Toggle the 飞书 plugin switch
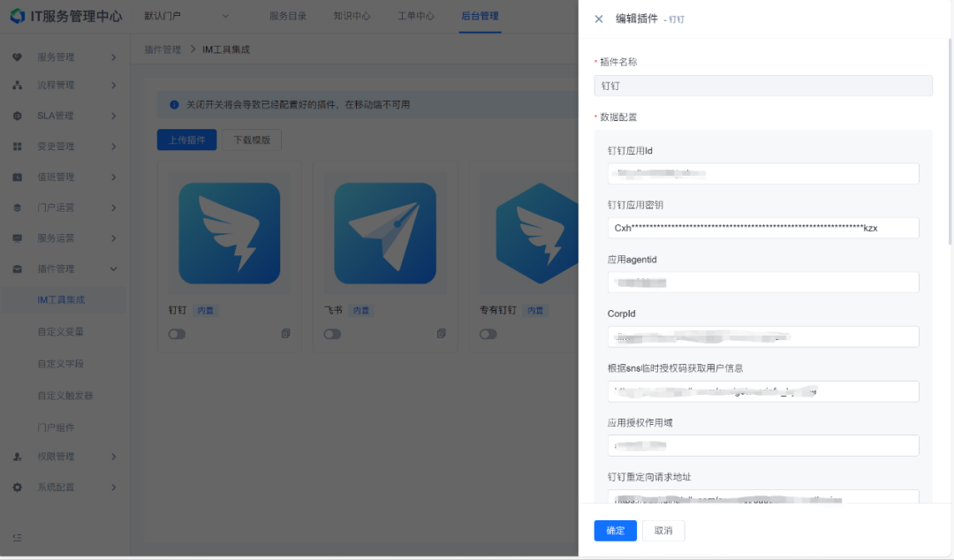954x560 pixels. coord(333,334)
